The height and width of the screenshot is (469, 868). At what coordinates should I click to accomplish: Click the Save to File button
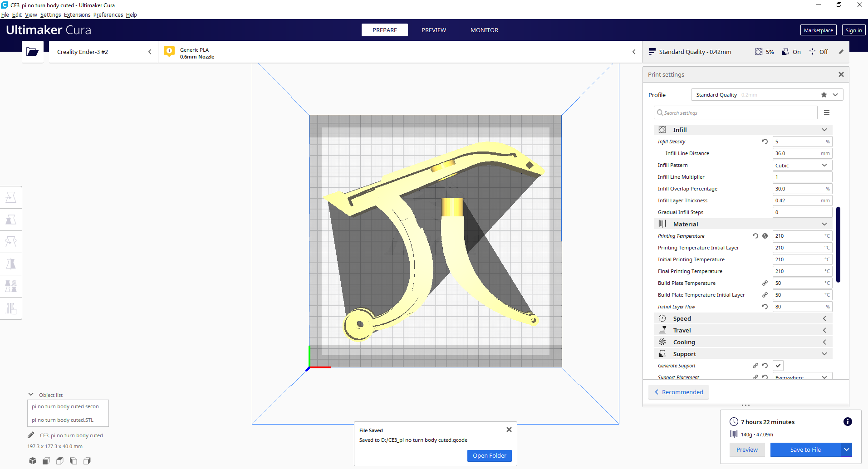[805, 449]
